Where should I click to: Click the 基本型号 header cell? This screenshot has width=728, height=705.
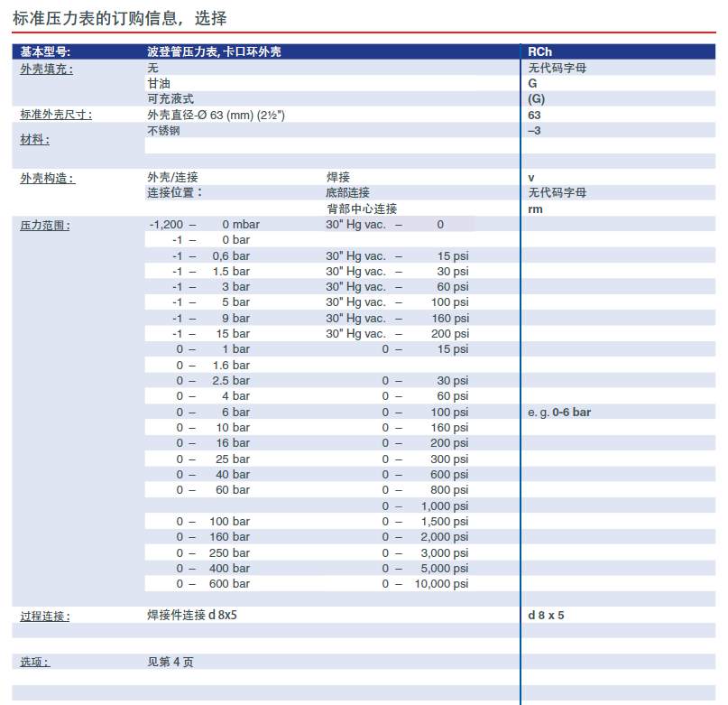pos(45,52)
